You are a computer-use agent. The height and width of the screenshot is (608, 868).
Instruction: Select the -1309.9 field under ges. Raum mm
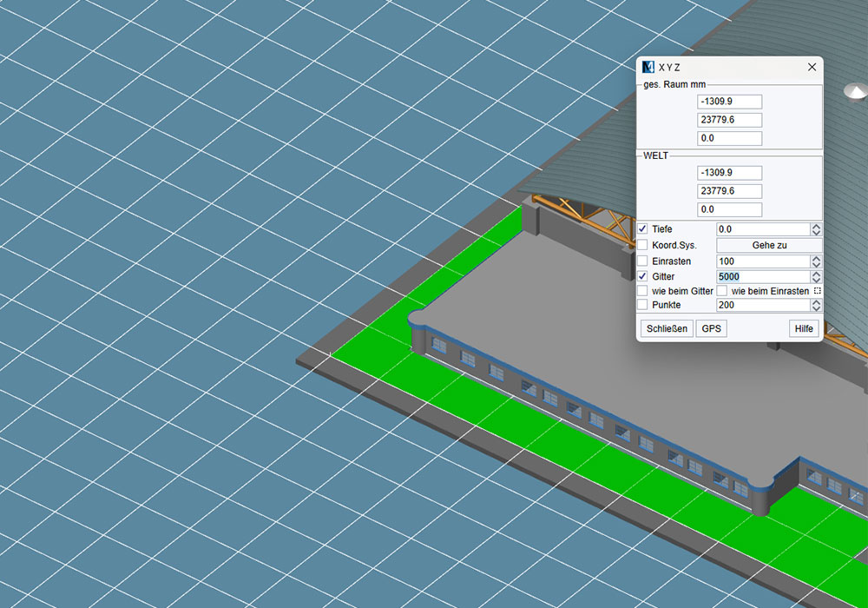pos(730,102)
